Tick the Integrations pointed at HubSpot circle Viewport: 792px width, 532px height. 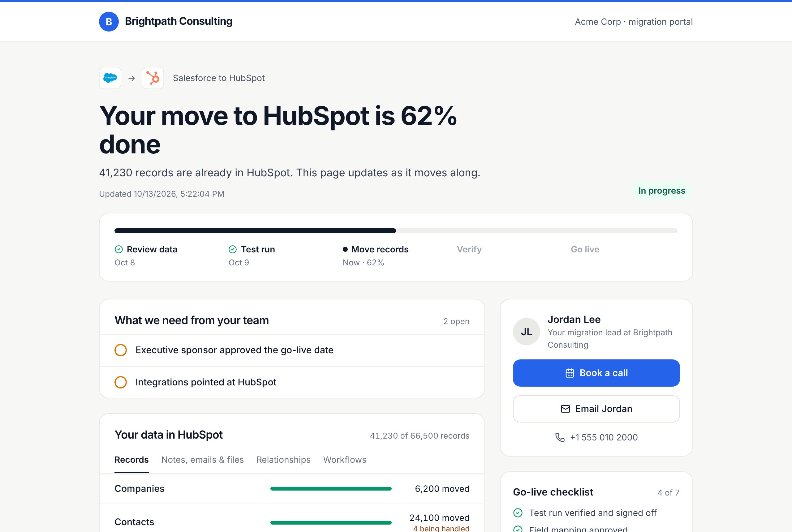(x=120, y=382)
